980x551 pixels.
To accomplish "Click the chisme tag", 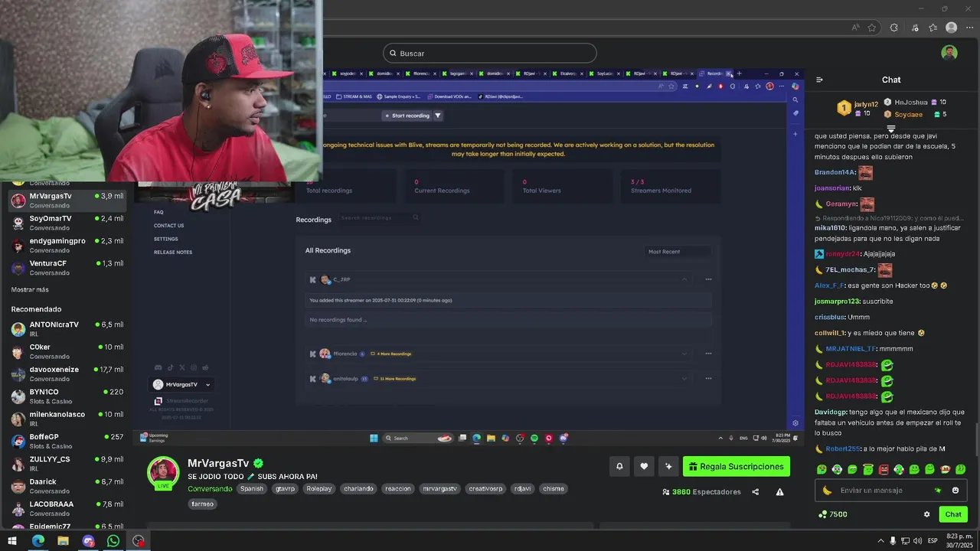I will [553, 488].
